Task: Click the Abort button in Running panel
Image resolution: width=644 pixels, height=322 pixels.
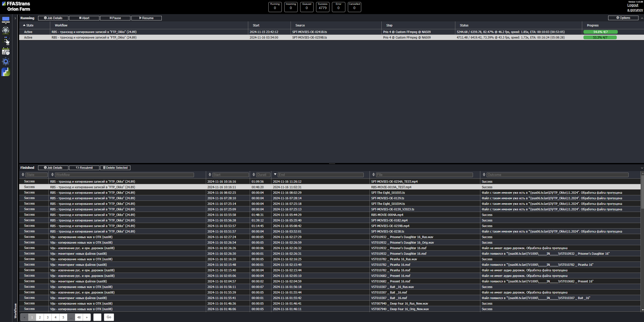Action: click(84, 18)
